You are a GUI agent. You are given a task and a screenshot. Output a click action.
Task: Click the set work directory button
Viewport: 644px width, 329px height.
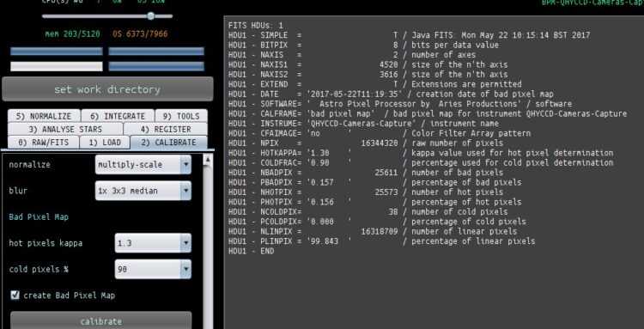pos(107,89)
